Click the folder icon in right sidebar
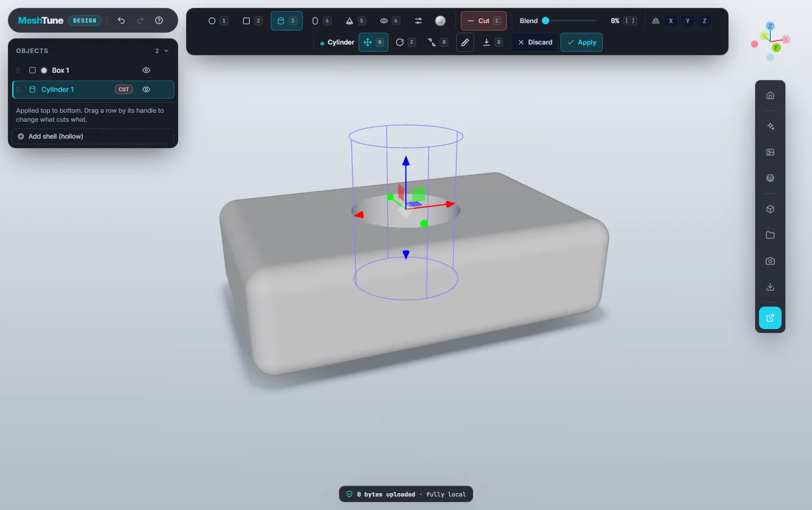The image size is (812, 510). [x=770, y=235]
